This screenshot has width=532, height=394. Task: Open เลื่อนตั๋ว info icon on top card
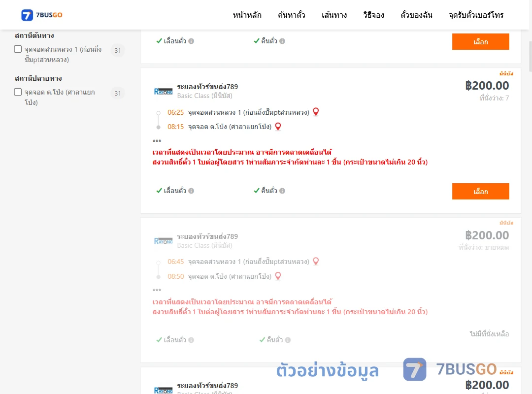tap(191, 41)
